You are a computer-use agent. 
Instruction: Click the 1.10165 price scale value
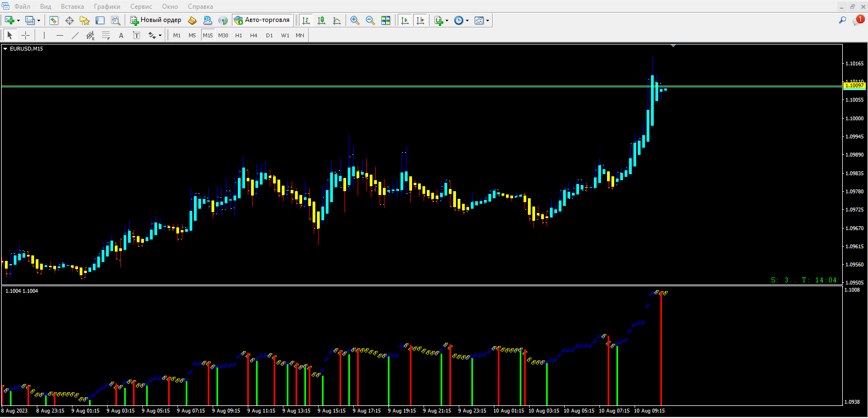pos(854,64)
